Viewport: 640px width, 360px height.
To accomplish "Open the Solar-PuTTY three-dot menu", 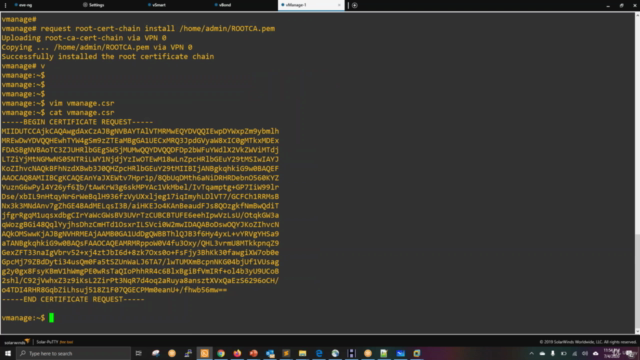I will (5, 5).
